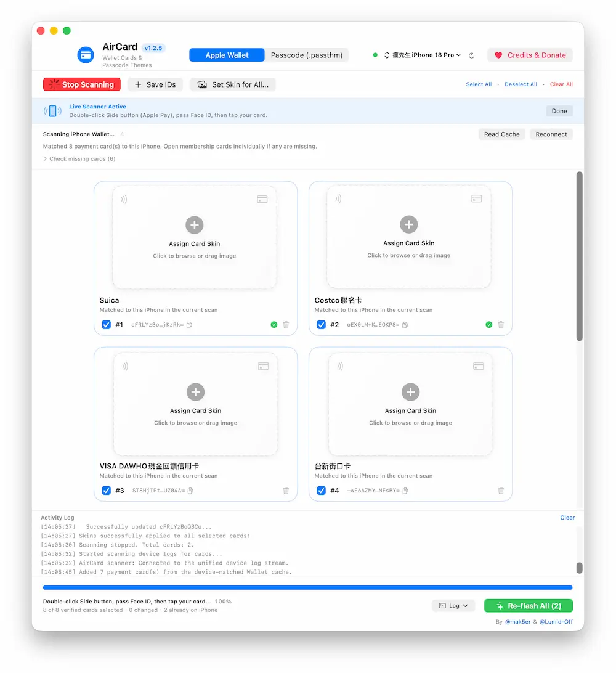Screen dimensions: 616x673
Task: Stop the wallet scanning
Action: tap(81, 84)
